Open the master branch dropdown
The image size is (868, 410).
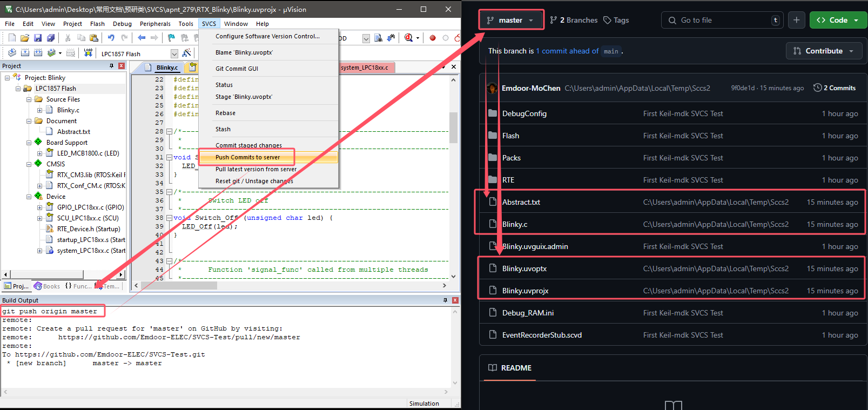(510, 20)
